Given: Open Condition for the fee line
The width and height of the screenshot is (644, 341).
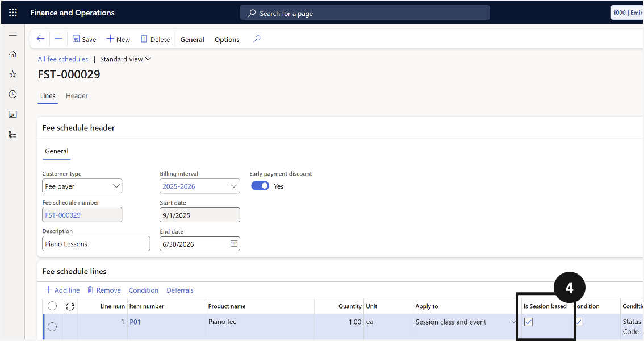Looking at the screenshot, I should pos(143,290).
